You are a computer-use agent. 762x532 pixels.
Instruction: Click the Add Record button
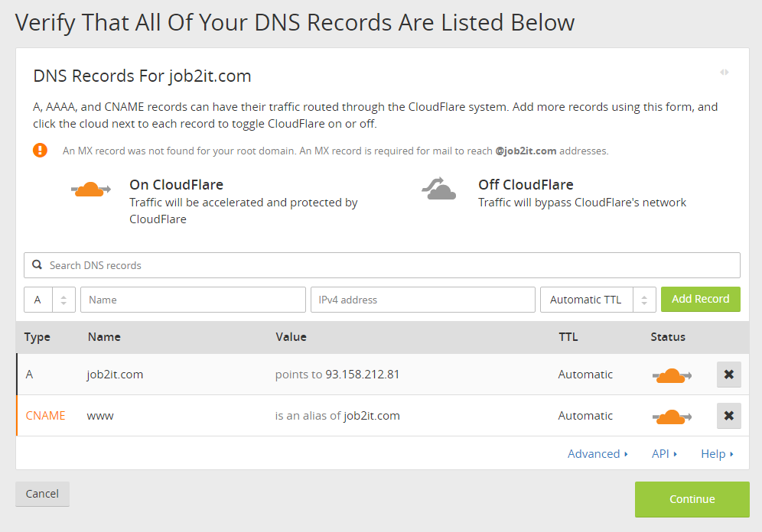click(x=700, y=299)
